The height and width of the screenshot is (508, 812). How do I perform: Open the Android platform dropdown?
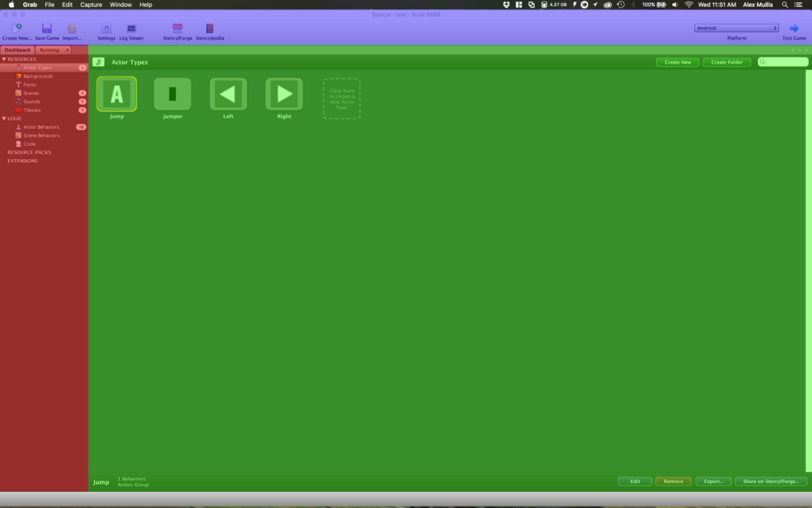(x=736, y=28)
